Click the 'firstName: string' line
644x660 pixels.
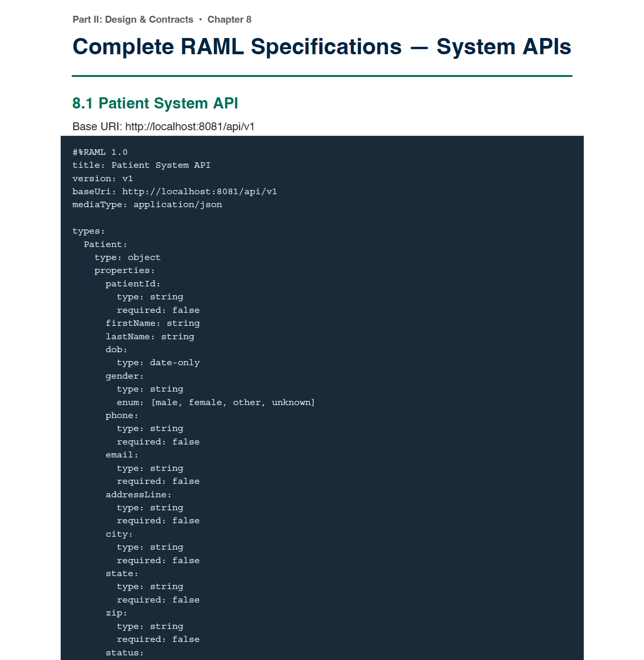[153, 324]
